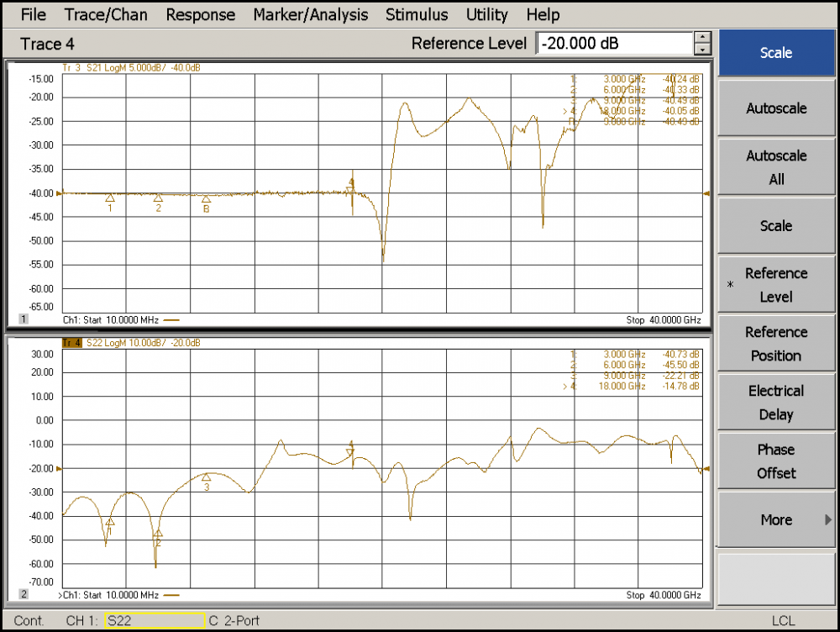The width and height of the screenshot is (840, 632).
Task: Click S22 marker readout 3.000 GHz -40.73 dB
Action: click(x=635, y=355)
